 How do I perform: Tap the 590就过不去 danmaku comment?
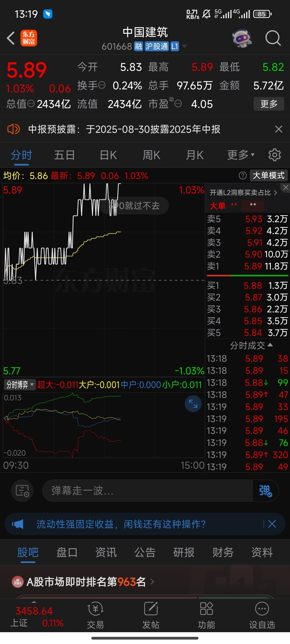(x=134, y=206)
